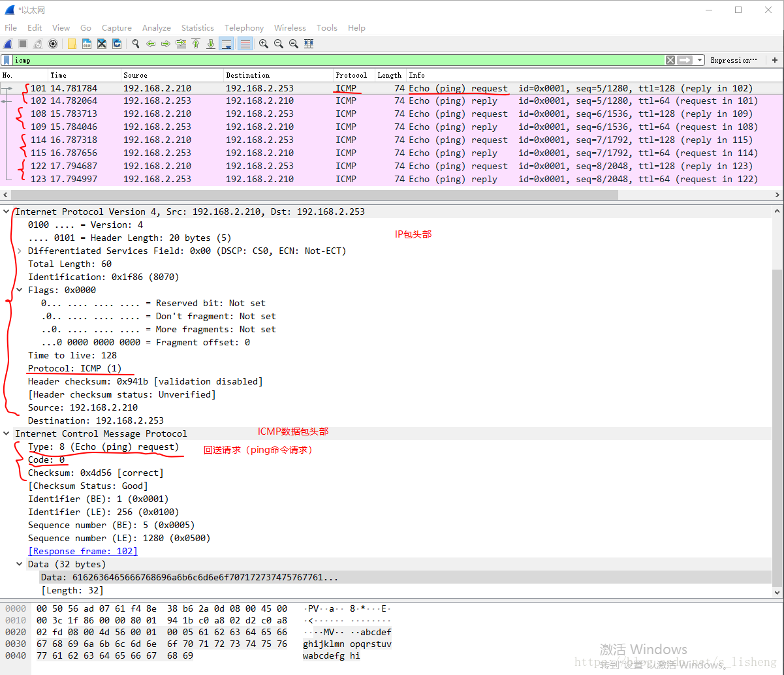The image size is (784, 675).
Task: Select packet number 109 echo reply row
Action: click(392, 127)
